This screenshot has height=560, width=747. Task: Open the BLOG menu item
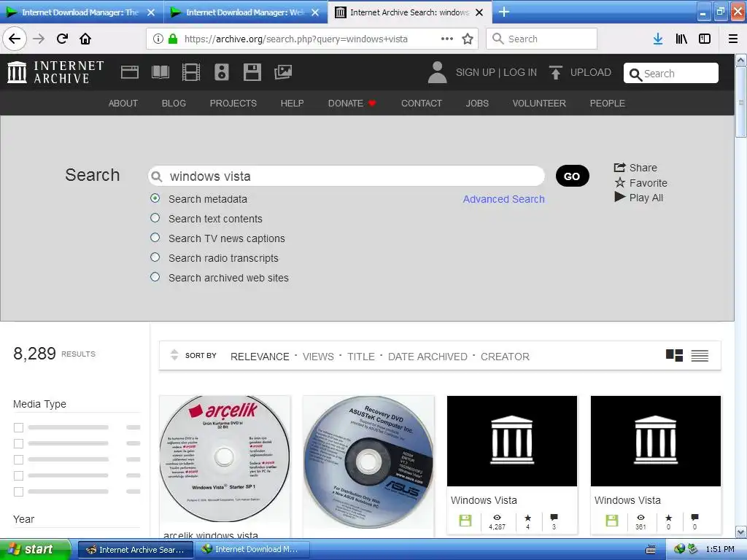click(x=174, y=103)
